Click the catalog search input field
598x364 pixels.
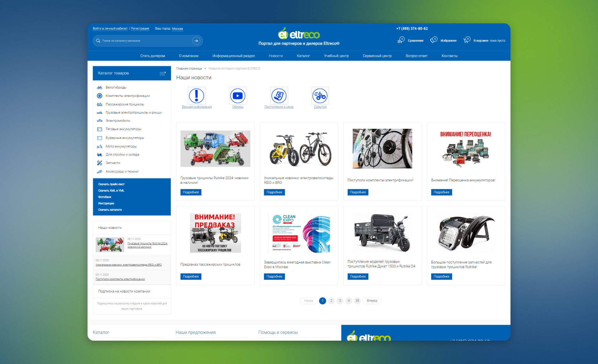coord(145,41)
